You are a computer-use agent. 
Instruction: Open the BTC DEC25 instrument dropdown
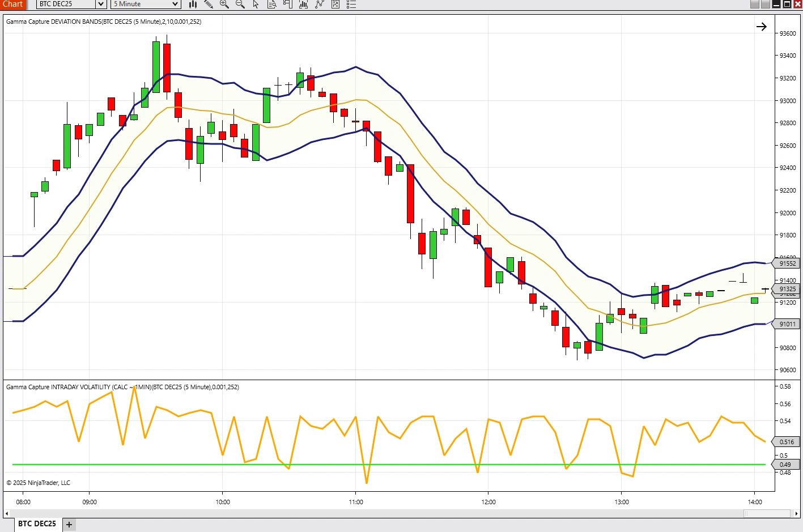(100, 5)
